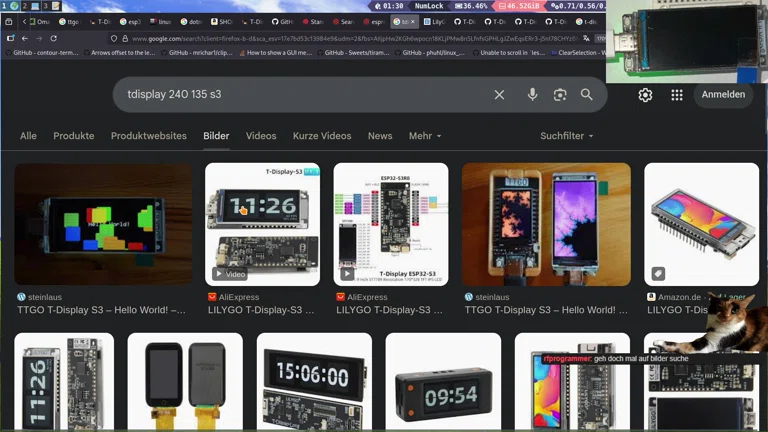This screenshot has height=432, width=768.
Task: Open bookmark GitHub - Sweets/tiram...
Action: pyautogui.click(x=353, y=52)
